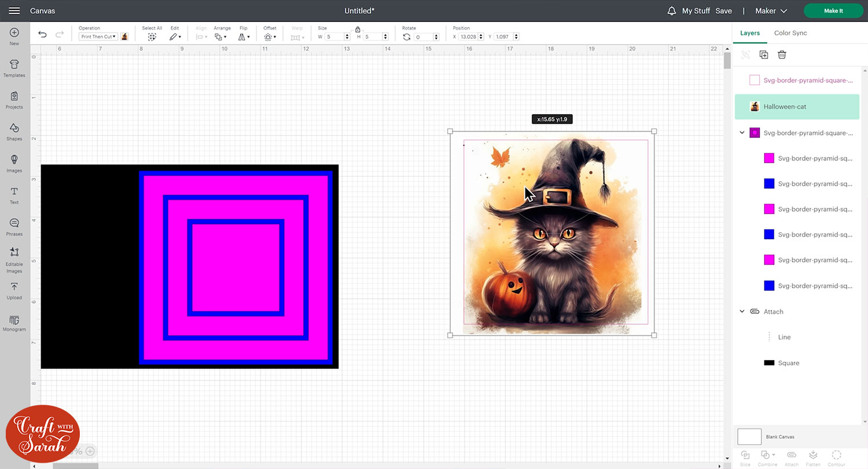Switch to the Color Sync tab
Image resolution: width=868 pixels, height=469 pixels.
(790, 33)
